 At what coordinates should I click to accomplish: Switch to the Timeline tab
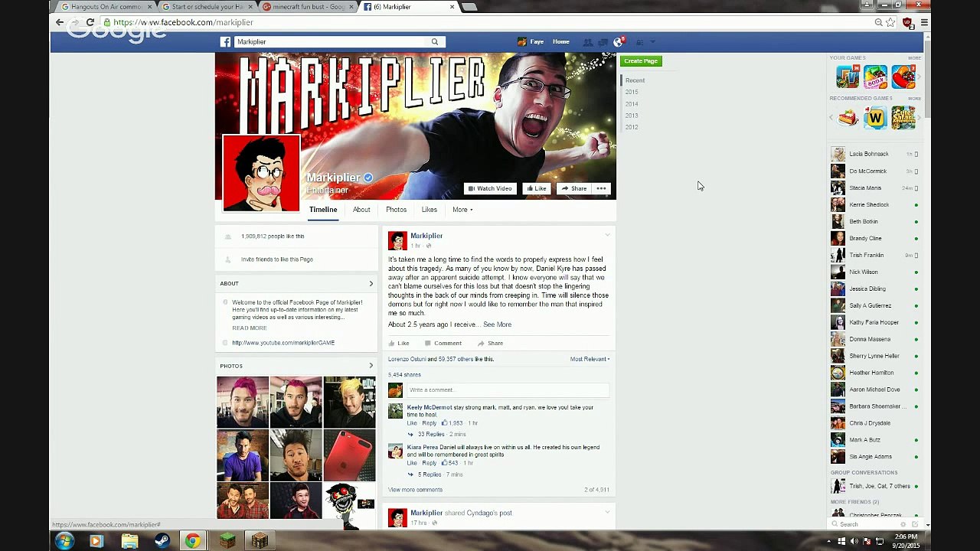point(323,210)
